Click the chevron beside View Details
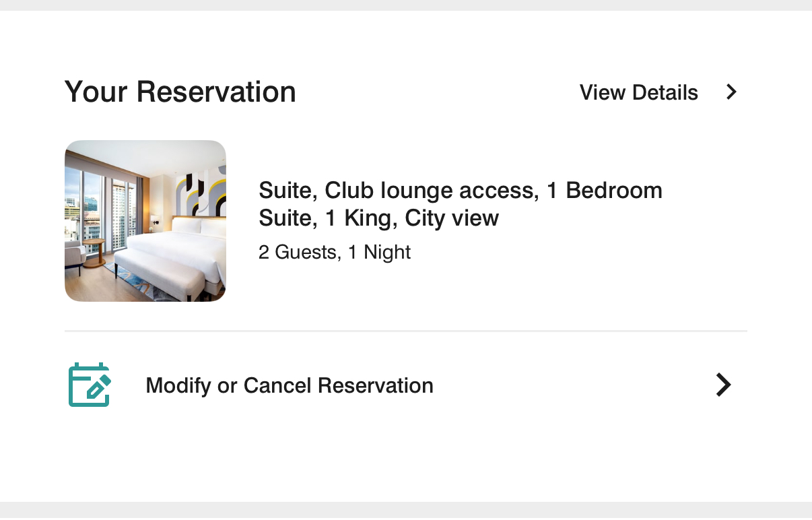 coord(732,92)
